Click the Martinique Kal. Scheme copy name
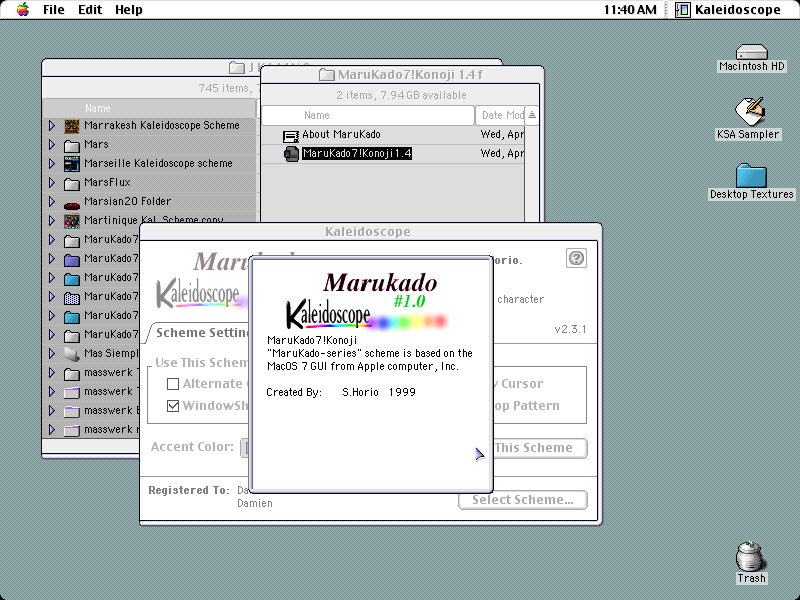The height and width of the screenshot is (600, 800). pos(154,220)
